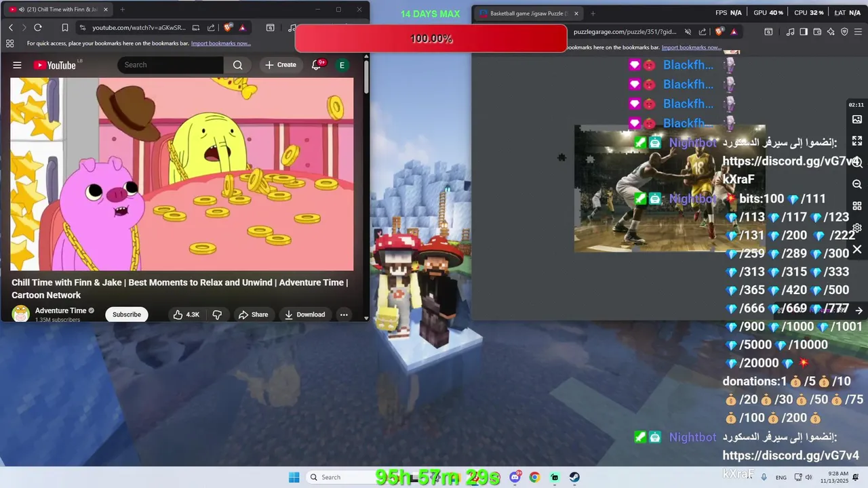Open Brave Shields in puzzle window
Screen dimensions: 868x488
click(719, 31)
